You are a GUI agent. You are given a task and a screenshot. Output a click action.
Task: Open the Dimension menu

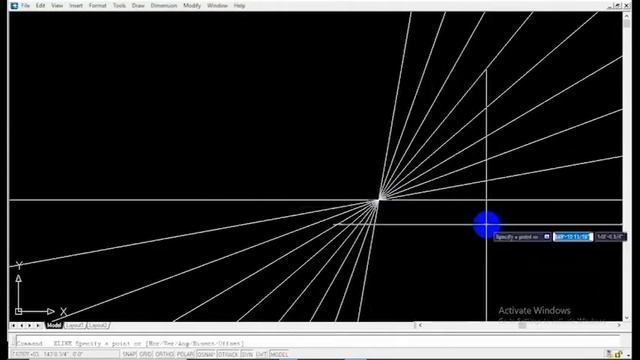pyautogui.click(x=164, y=6)
